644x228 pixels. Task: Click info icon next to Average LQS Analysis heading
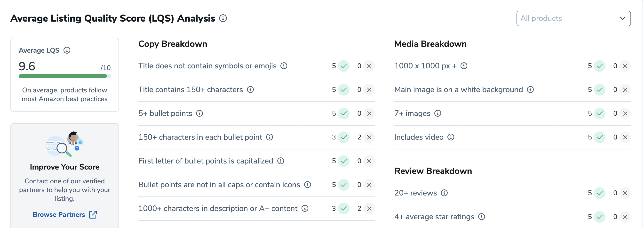[x=223, y=18]
